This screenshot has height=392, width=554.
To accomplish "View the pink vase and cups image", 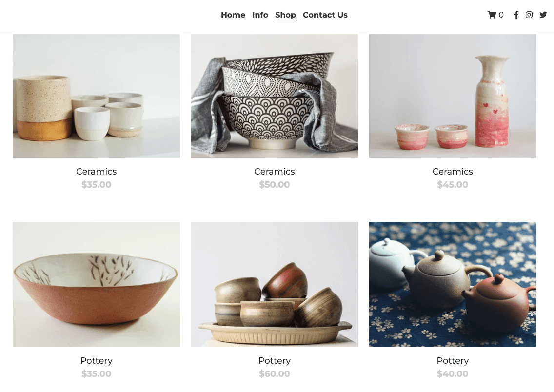I will coord(453,96).
